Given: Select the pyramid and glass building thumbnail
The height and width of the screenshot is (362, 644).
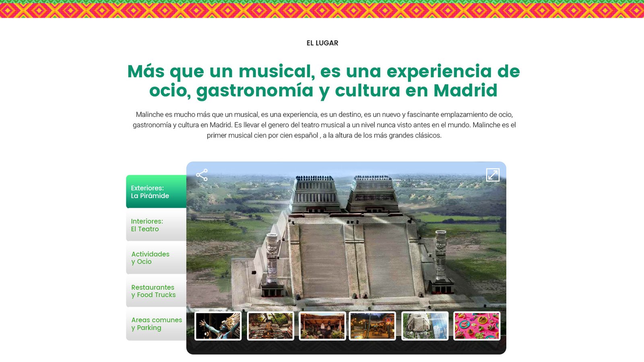Looking at the screenshot, I should 425,326.
